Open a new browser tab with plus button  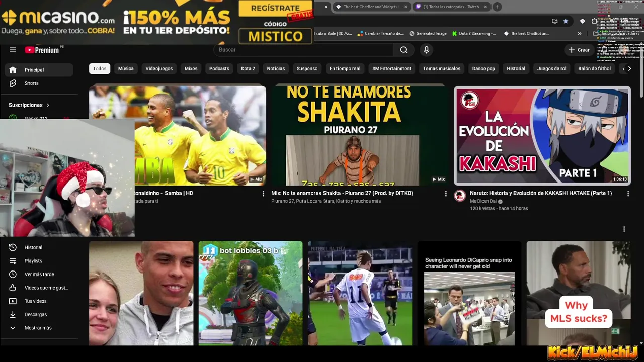tap(497, 7)
